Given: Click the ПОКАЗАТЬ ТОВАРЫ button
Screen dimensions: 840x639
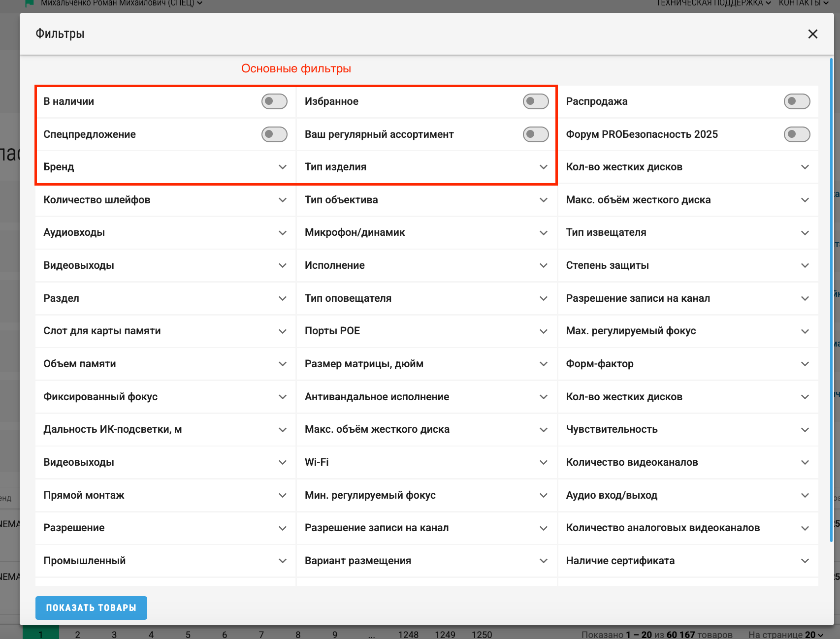Looking at the screenshot, I should tap(91, 608).
